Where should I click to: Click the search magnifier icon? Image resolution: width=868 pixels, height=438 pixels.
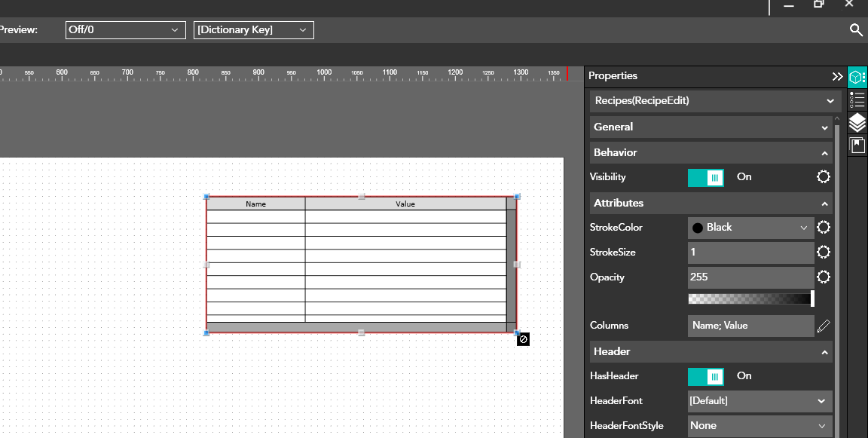(856, 30)
